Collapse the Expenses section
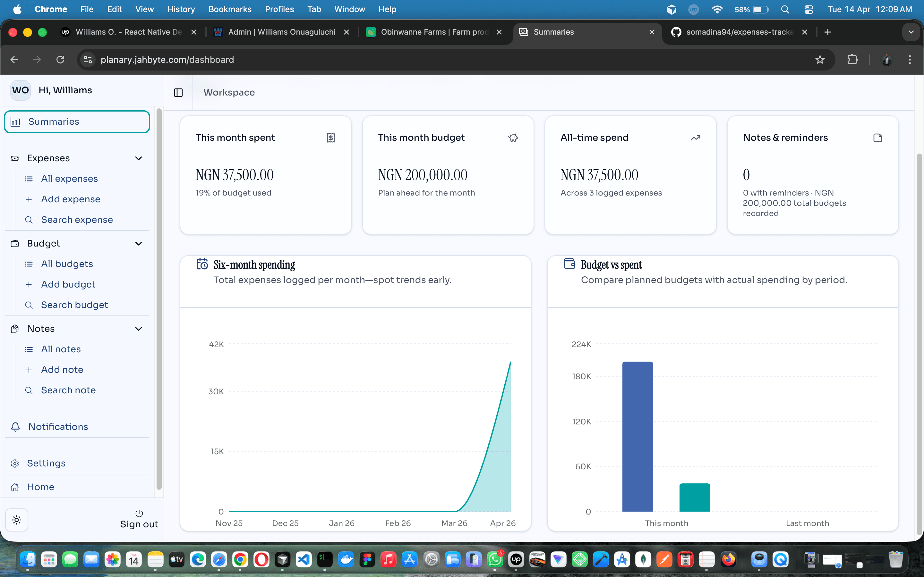 coord(138,158)
